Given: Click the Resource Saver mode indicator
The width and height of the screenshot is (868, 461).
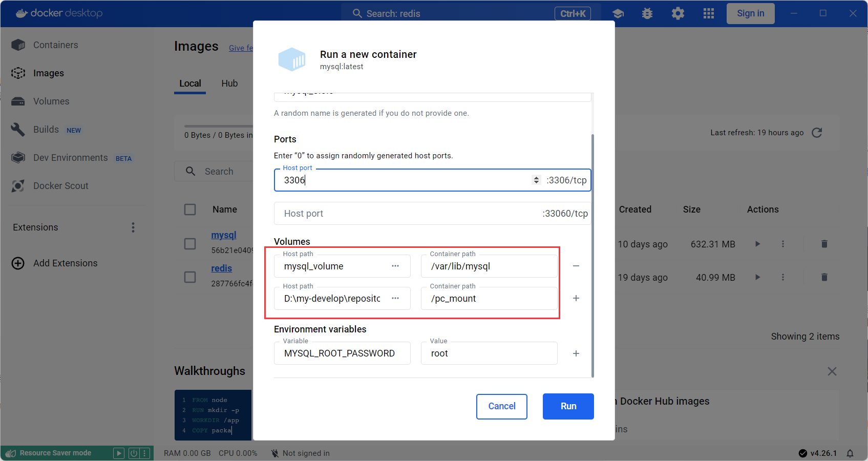Looking at the screenshot, I should point(55,453).
